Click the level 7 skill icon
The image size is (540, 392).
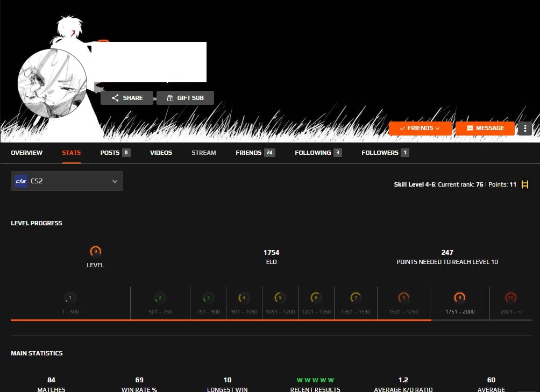[356, 298]
